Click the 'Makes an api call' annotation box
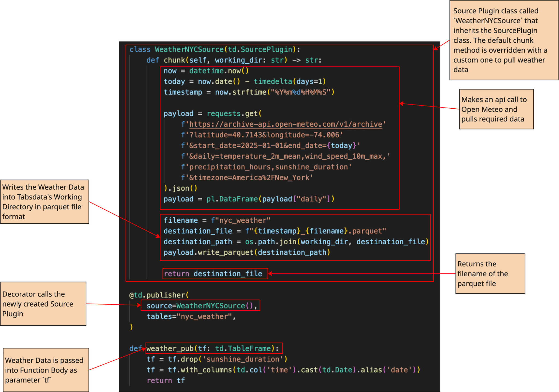 tap(496, 109)
